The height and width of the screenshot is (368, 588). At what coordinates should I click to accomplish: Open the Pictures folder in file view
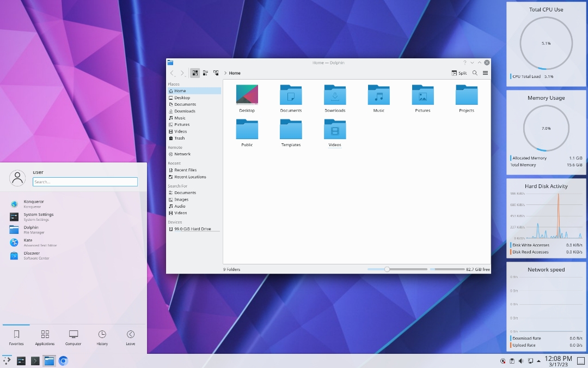422,95
